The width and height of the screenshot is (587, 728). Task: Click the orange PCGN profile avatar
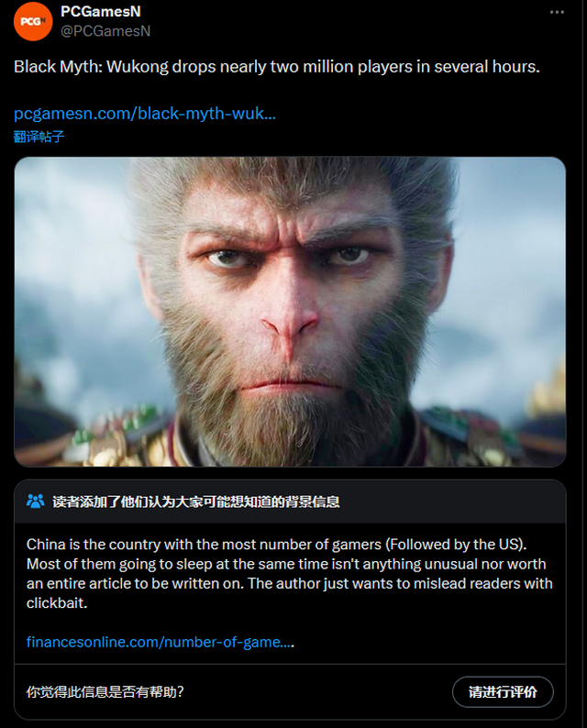[x=33, y=21]
